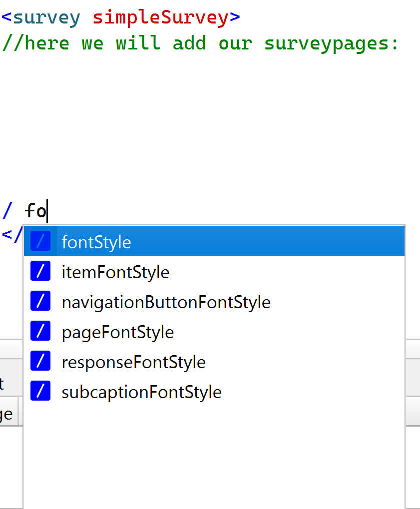Click the partially visible "ge" tab at left edge
This screenshot has height=509, width=420.
point(7,414)
